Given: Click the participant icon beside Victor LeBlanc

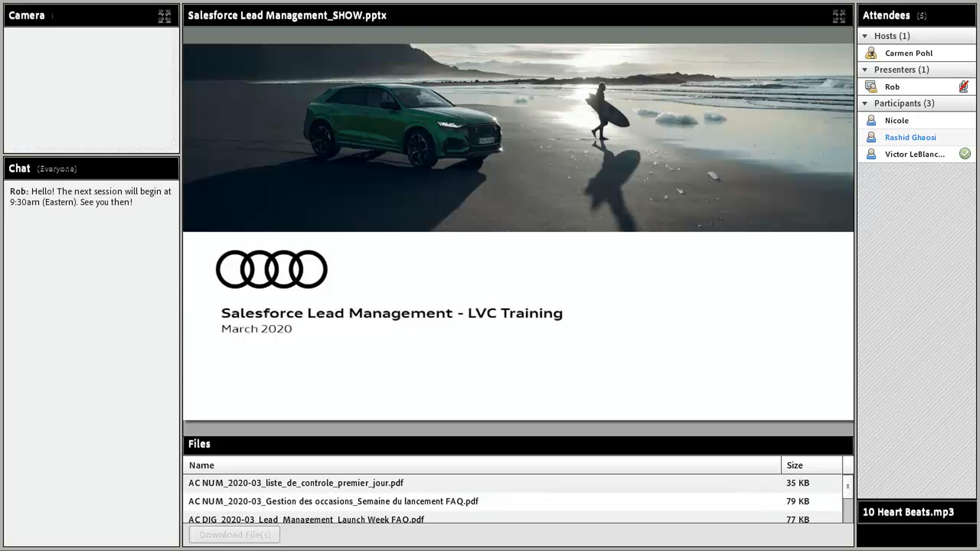Looking at the screenshot, I should tap(871, 154).
